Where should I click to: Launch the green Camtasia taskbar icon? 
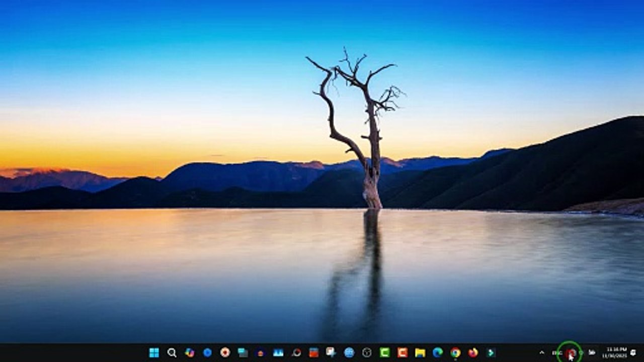pyautogui.click(x=385, y=352)
